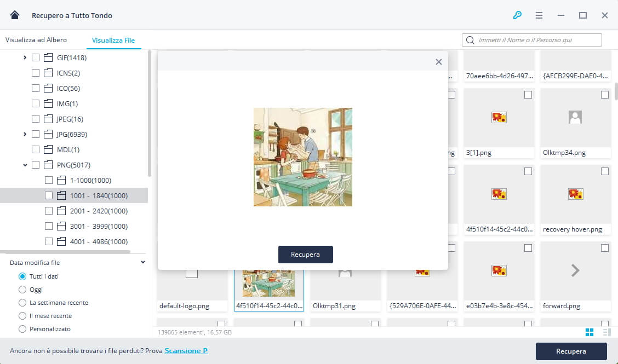This screenshot has height=364, width=618.
Task: Tick the checkbox on 3[1].png
Action: tap(528, 95)
